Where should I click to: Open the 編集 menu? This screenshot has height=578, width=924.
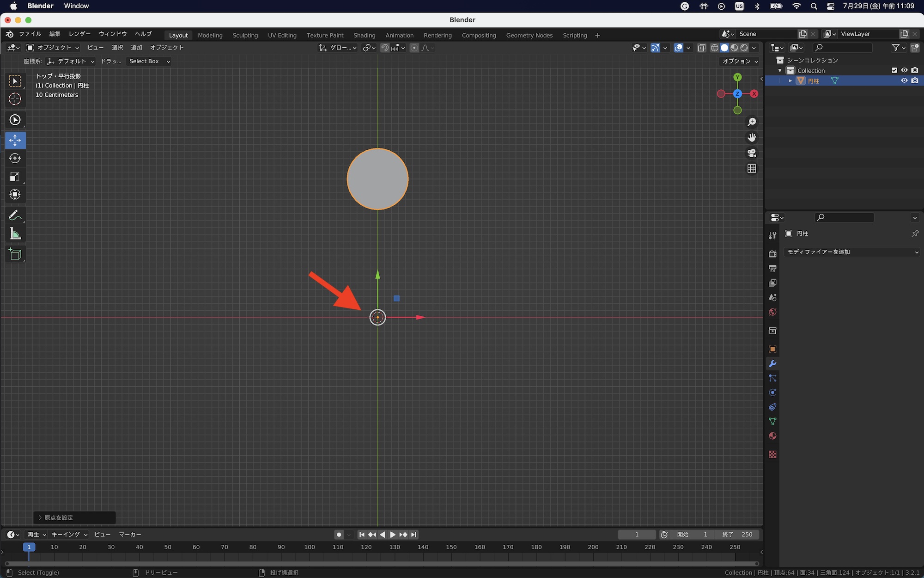[x=55, y=34]
